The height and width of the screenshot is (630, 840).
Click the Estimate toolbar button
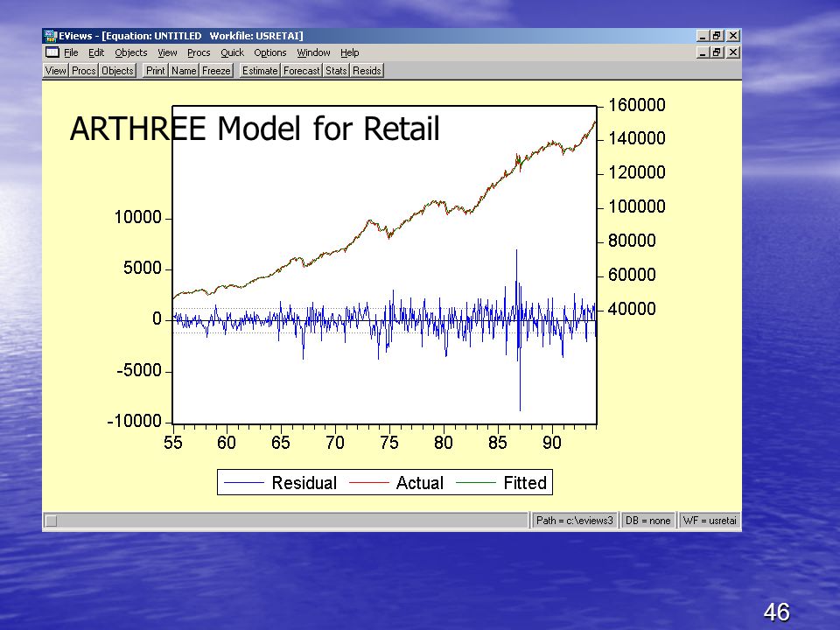(x=260, y=71)
